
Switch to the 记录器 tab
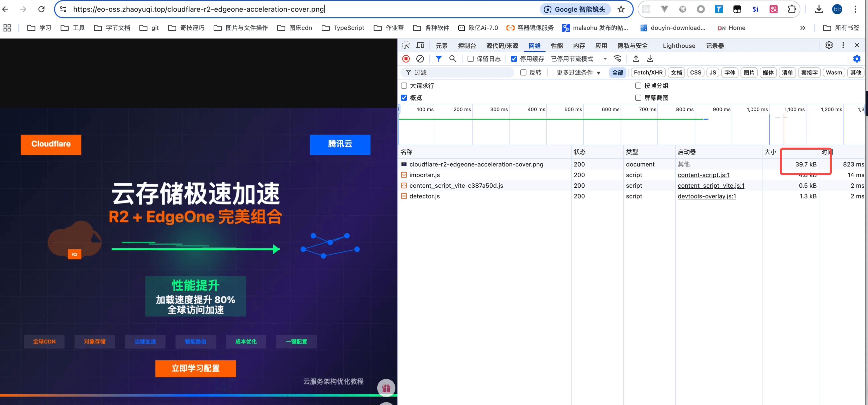[x=715, y=46]
